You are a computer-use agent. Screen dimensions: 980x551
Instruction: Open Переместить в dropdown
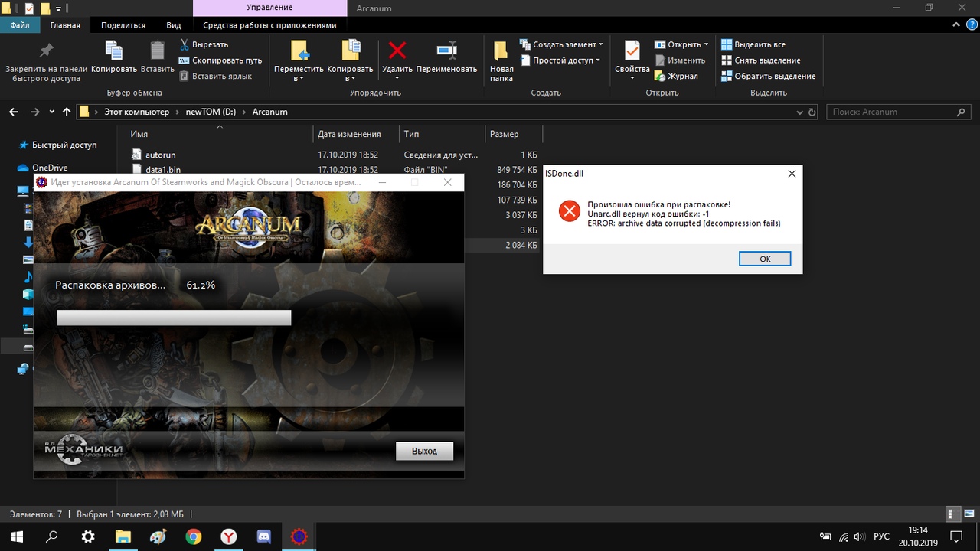click(x=299, y=61)
